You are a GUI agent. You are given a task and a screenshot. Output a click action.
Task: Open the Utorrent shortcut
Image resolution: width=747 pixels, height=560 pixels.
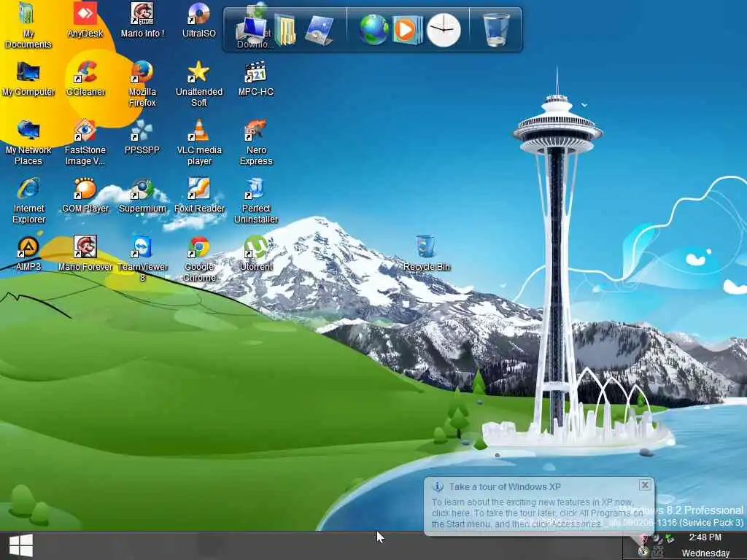tap(256, 254)
